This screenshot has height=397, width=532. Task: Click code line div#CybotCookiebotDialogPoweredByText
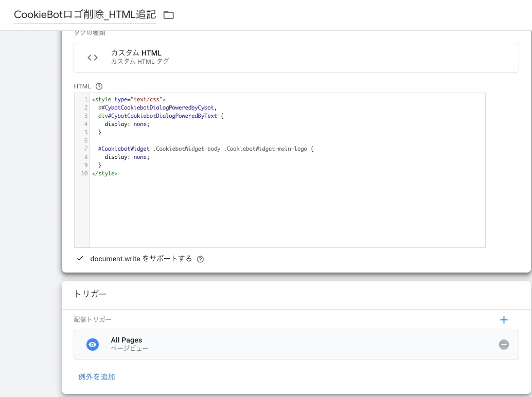(161, 116)
